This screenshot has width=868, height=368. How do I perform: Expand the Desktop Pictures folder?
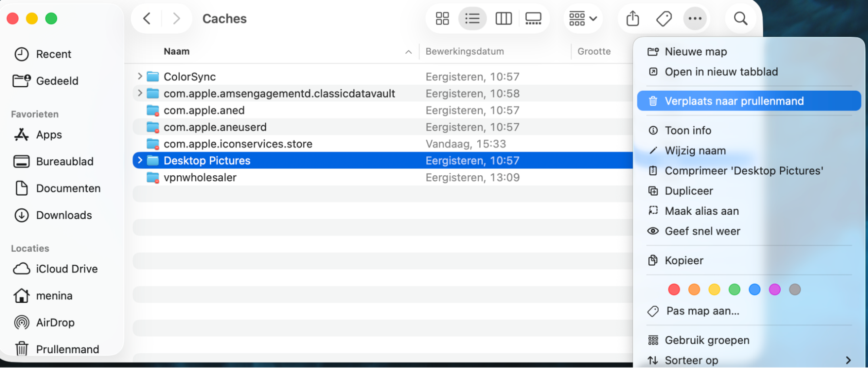pyautogui.click(x=140, y=161)
